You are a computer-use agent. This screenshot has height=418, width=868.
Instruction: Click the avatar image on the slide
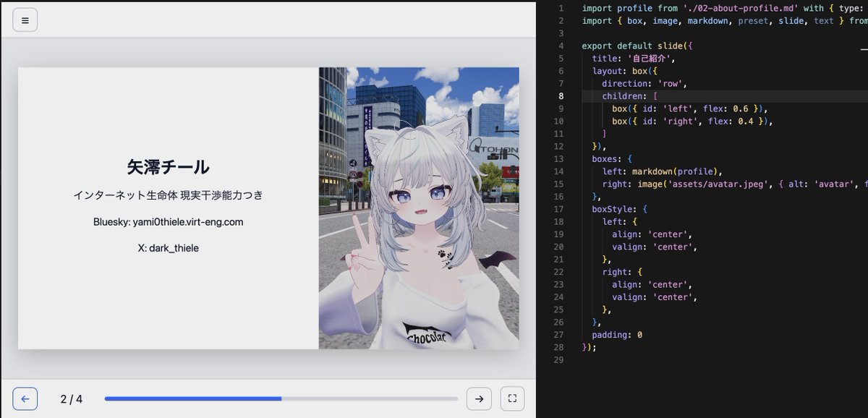pos(419,208)
